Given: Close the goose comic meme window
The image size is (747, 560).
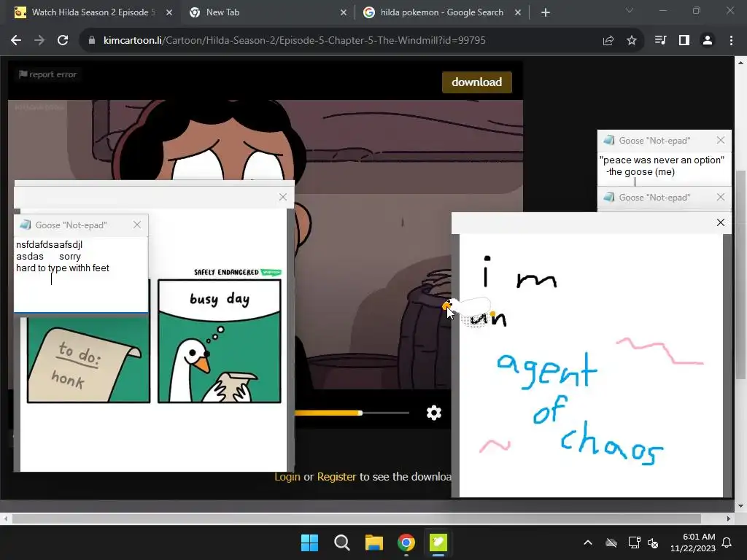Looking at the screenshot, I should pos(283,197).
